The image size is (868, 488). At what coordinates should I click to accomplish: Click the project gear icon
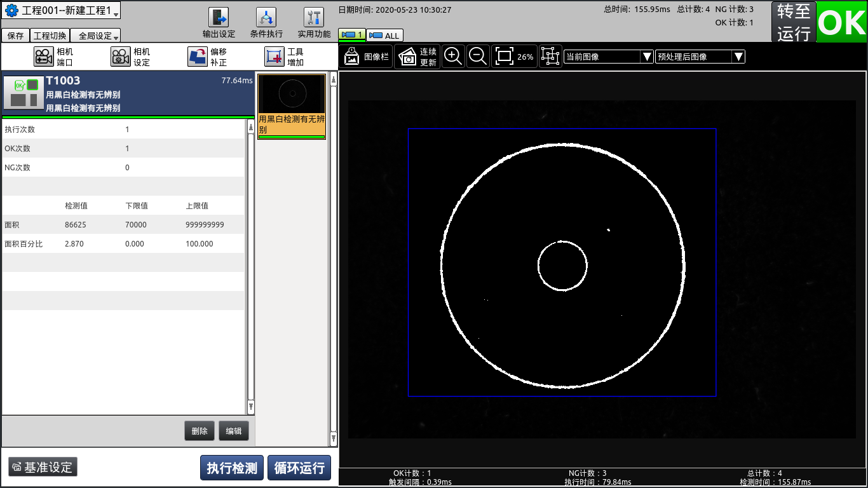[x=11, y=11]
